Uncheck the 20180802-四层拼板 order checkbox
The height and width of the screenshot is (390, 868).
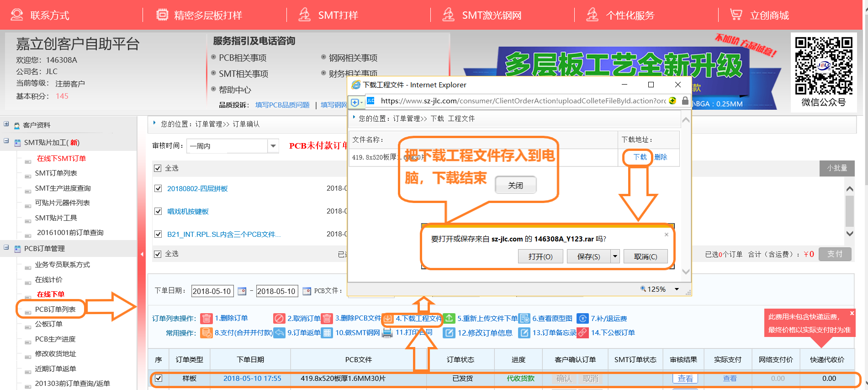(158, 188)
